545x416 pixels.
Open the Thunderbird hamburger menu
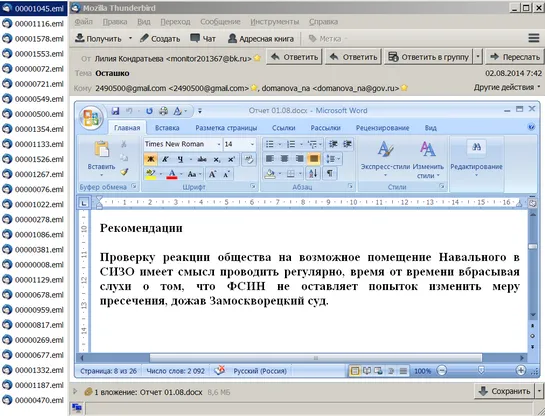534,38
